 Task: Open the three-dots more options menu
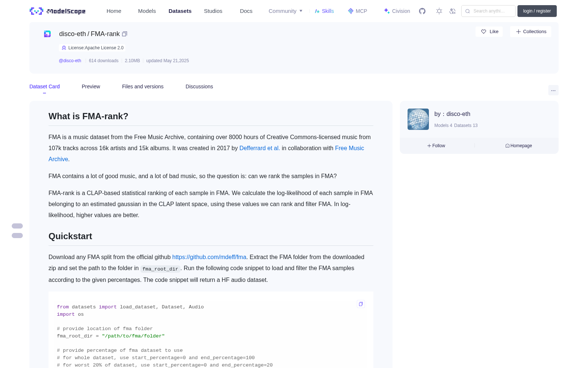pos(553,90)
